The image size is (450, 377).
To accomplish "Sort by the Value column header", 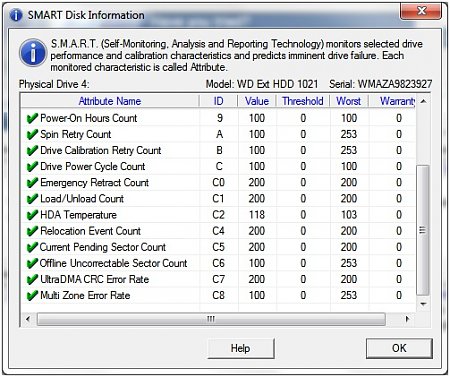I will [257, 101].
